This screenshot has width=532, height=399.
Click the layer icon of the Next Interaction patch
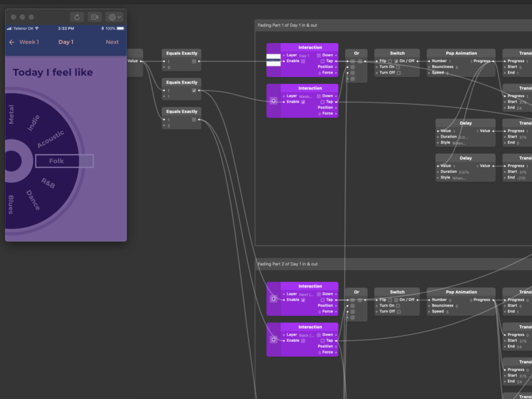tap(273, 299)
